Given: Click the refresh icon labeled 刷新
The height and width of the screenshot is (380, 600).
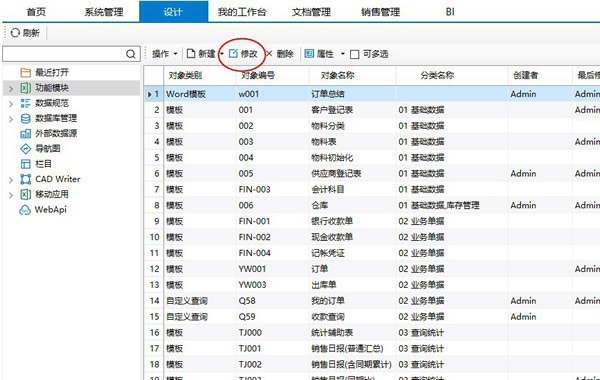Looking at the screenshot, I should (x=15, y=33).
